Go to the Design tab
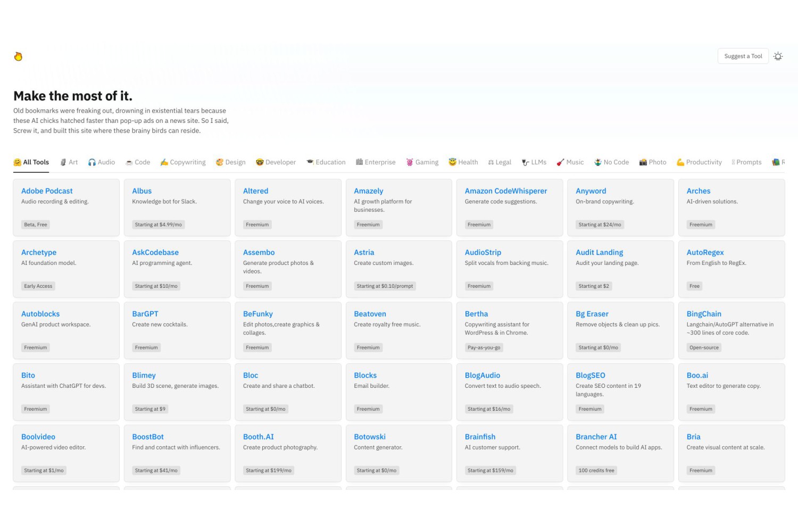 (x=231, y=162)
